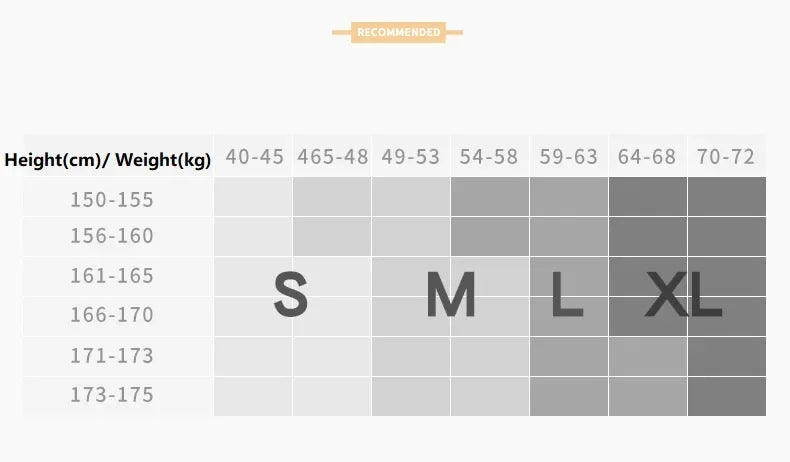Click the RECOMMENDED badge at top

(x=398, y=33)
